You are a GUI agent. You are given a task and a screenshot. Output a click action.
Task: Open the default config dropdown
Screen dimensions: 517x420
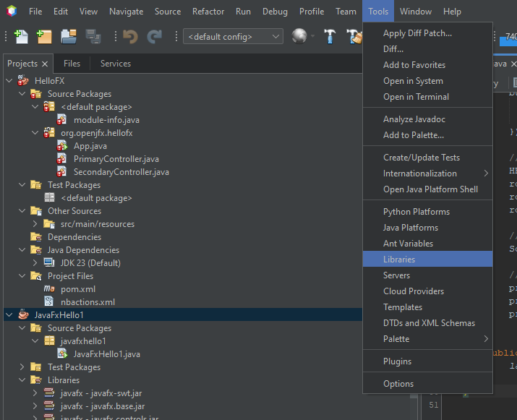pos(233,37)
